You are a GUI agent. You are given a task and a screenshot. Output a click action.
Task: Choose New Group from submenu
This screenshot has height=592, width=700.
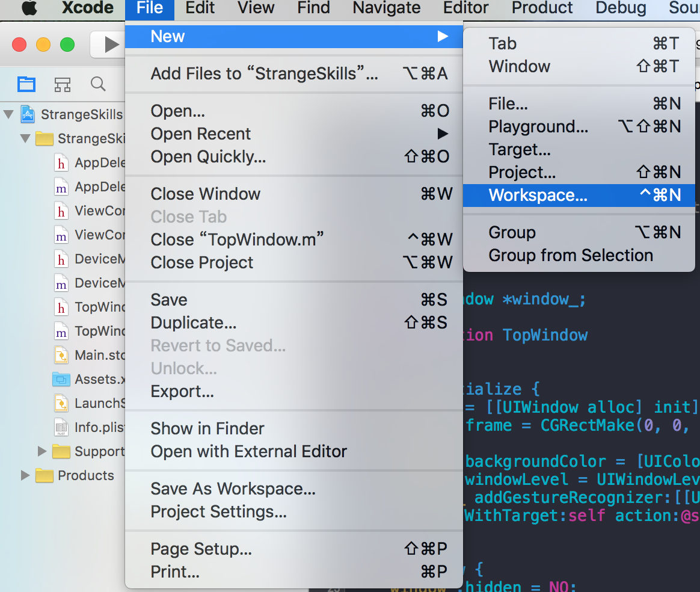click(579, 233)
